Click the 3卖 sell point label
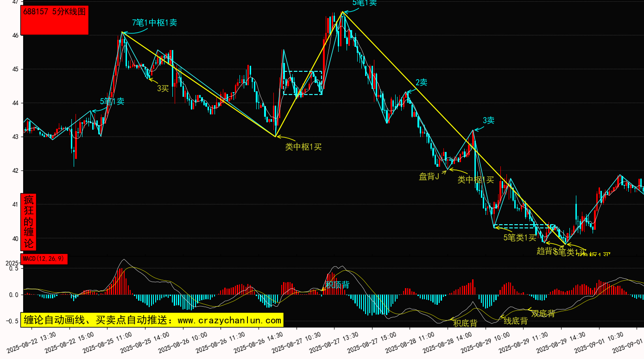Viewport: 644px width, 359px height. click(x=489, y=120)
